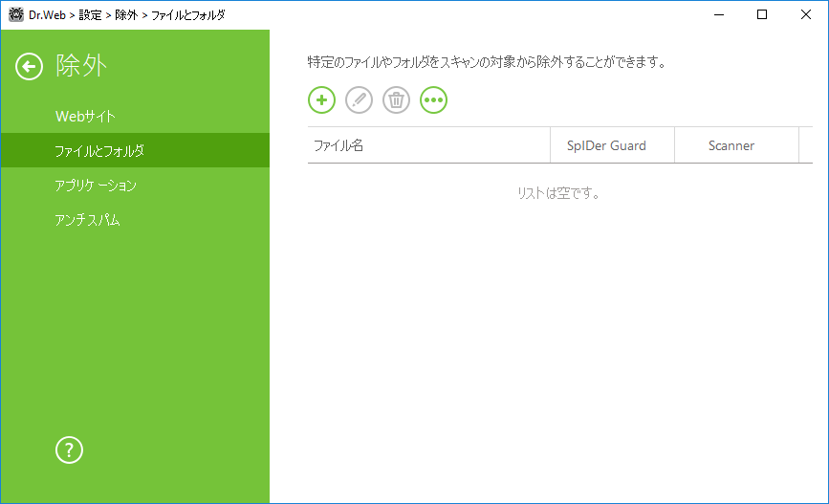829x504 pixels.
Task: Click the Dr.Web spider icon in title bar
Action: [x=16, y=14]
